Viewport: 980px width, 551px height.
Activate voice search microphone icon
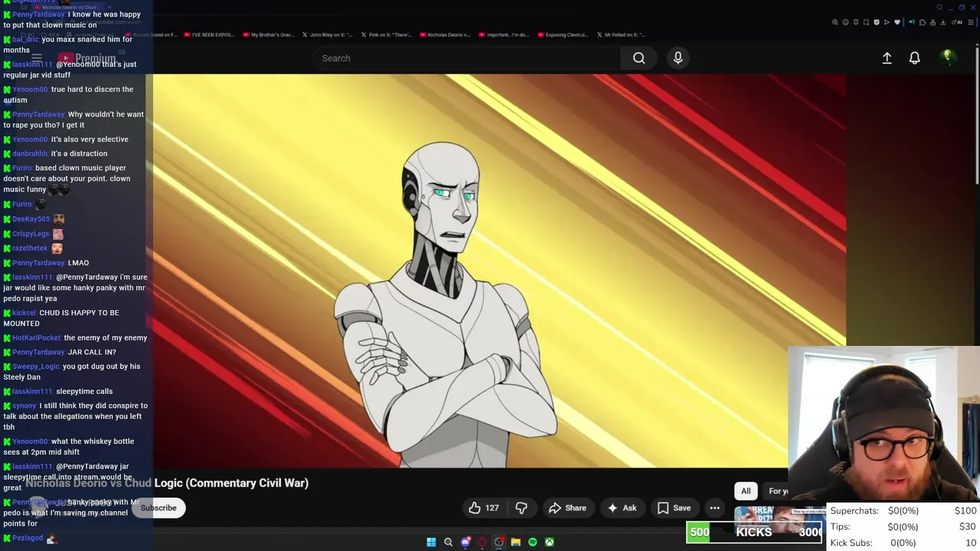(678, 58)
